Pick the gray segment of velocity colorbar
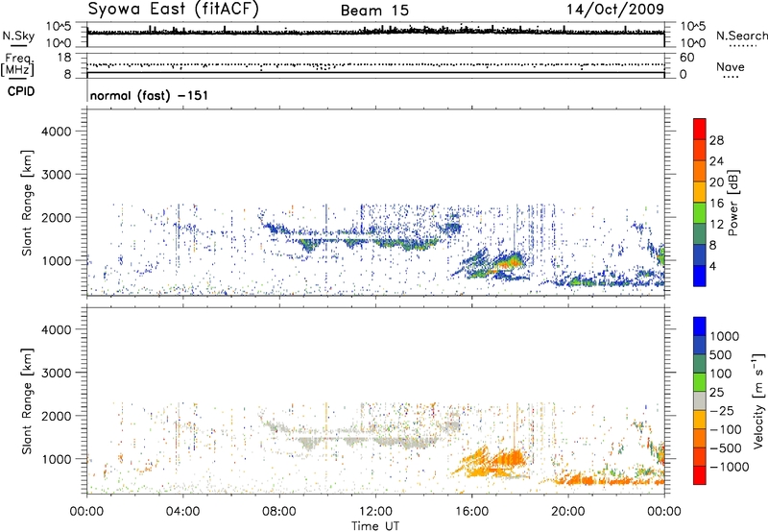Screen dimensions: 768x532 (x=700, y=401)
